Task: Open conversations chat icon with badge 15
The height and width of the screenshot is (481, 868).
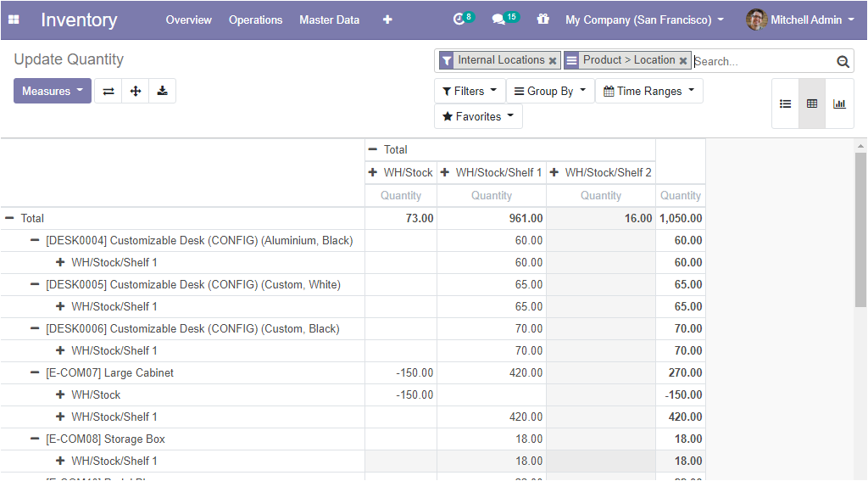Action: pyautogui.click(x=505, y=20)
